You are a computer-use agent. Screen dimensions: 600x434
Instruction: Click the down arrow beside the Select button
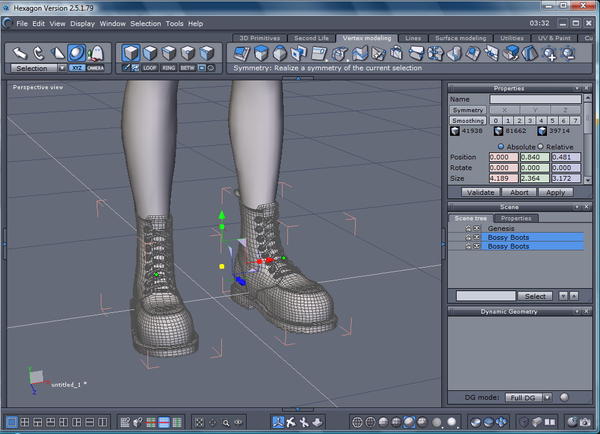(562, 296)
